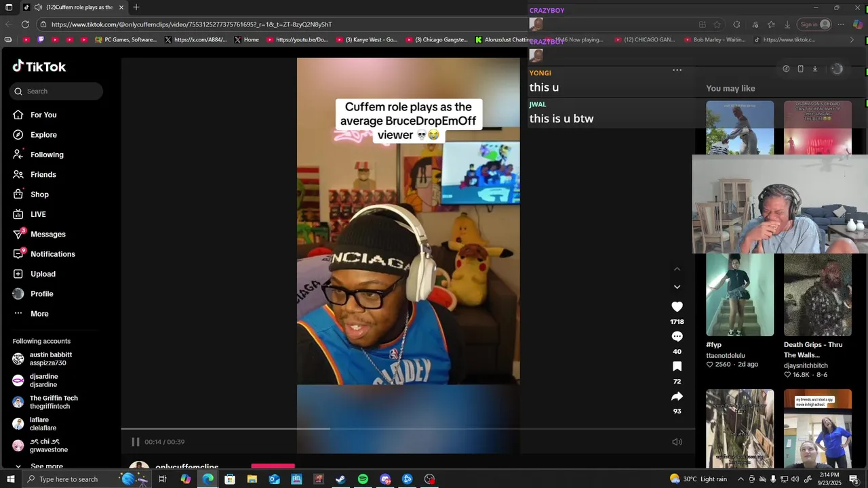The height and width of the screenshot is (488, 868).
Task: Open the Windows Start menu
Action: [10, 479]
